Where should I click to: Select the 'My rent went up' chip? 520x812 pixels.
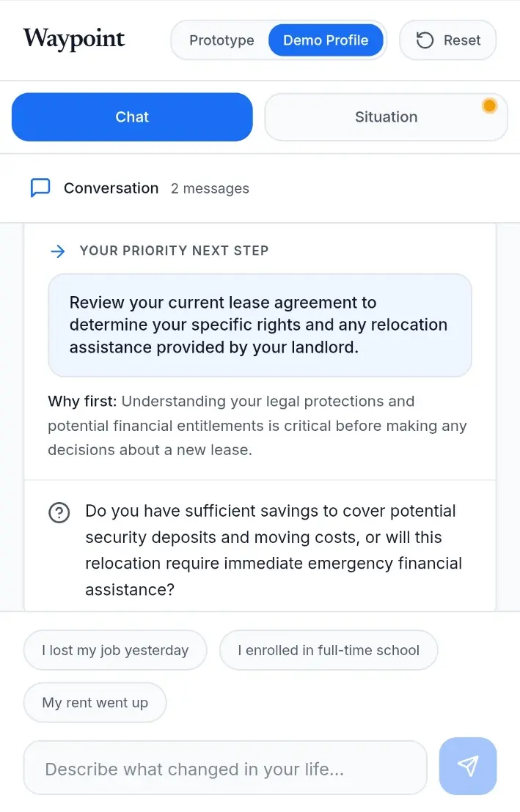tap(95, 703)
